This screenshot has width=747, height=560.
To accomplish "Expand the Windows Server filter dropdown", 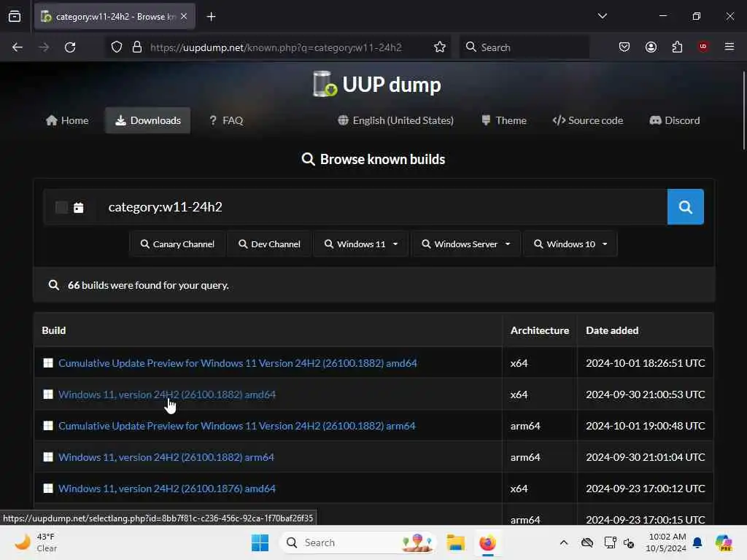I will (x=466, y=244).
